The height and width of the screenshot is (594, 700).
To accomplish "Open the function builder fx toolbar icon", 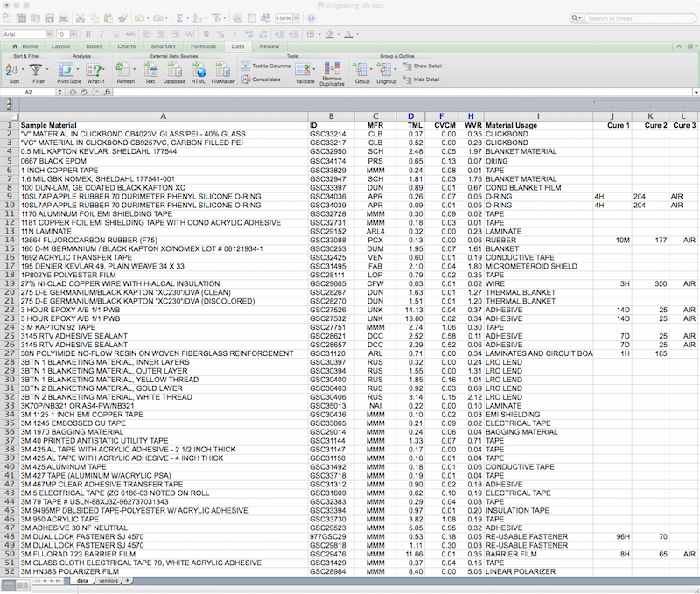I will coord(238,18).
